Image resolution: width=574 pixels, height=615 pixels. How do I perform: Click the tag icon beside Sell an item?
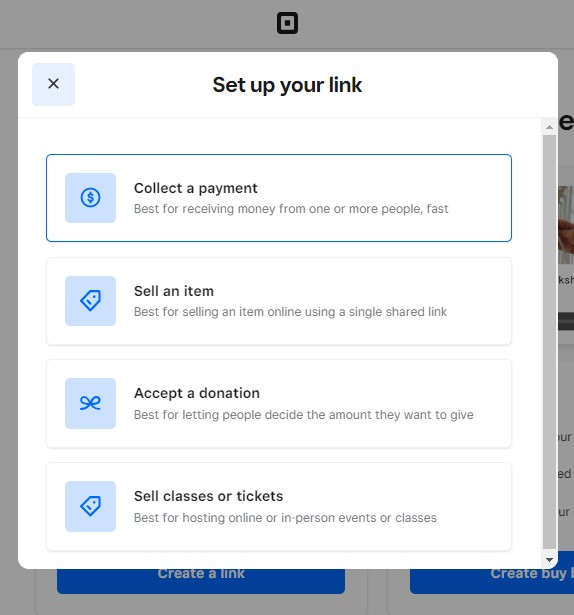click(x=91, y=301)
